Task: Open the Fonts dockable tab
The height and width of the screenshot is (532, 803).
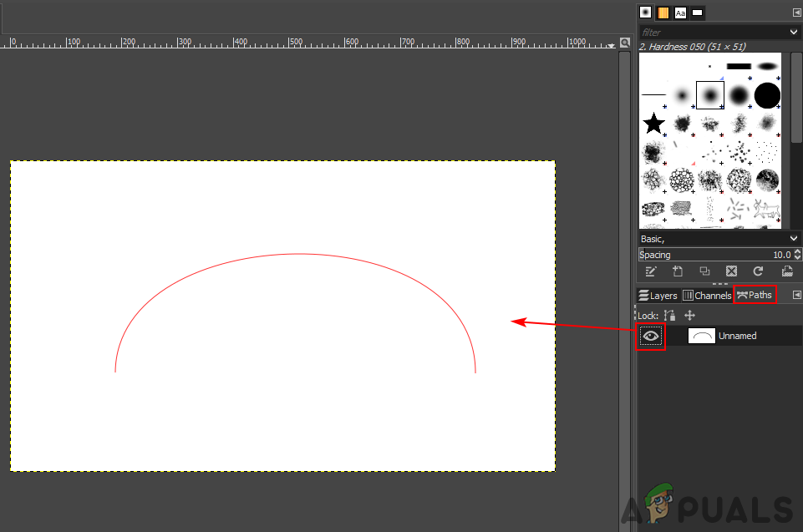Action: tap(680, 13)
